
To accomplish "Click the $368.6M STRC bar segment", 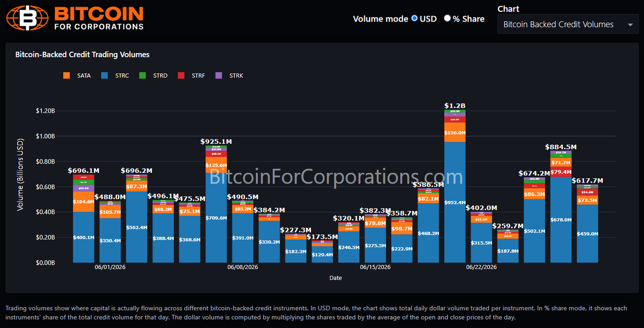I will coord(190,239).
